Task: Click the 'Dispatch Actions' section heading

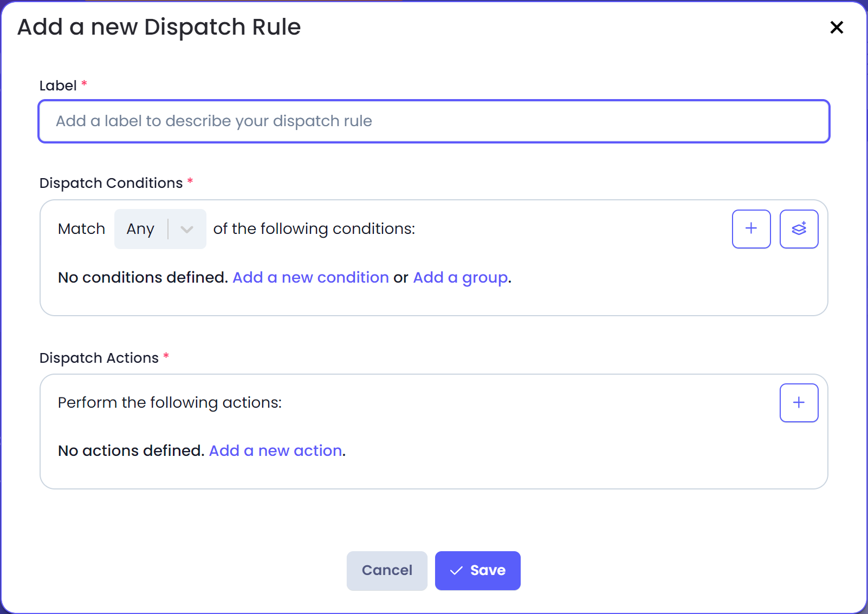Action: (99, 358)
